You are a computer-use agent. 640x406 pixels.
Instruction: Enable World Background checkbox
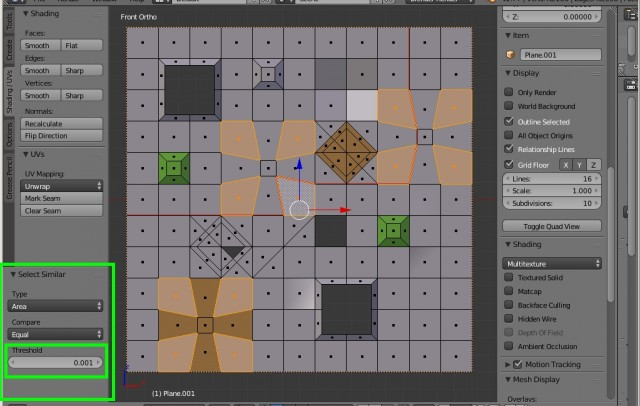(x=509, y=106)
